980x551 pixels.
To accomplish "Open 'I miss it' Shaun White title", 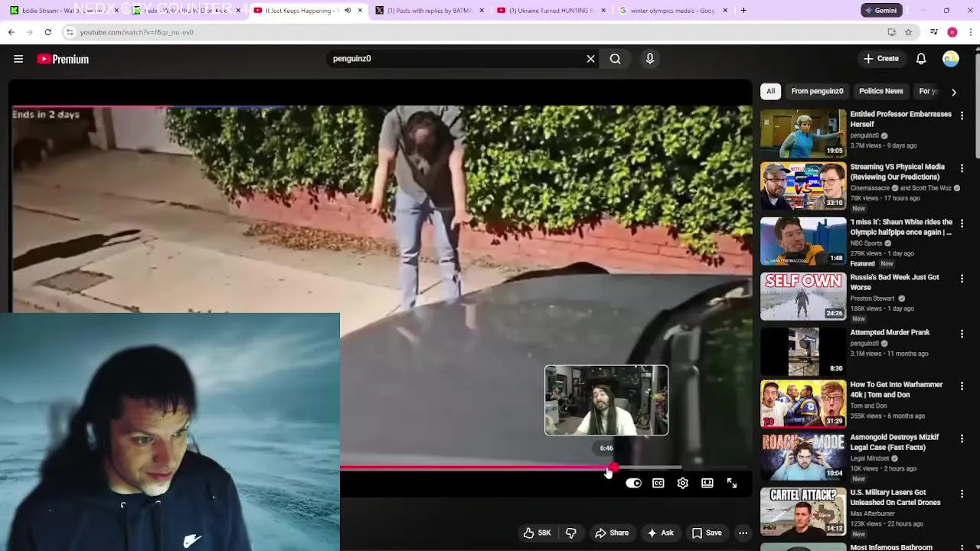I will pyautogui.click(x=901, y=227).
